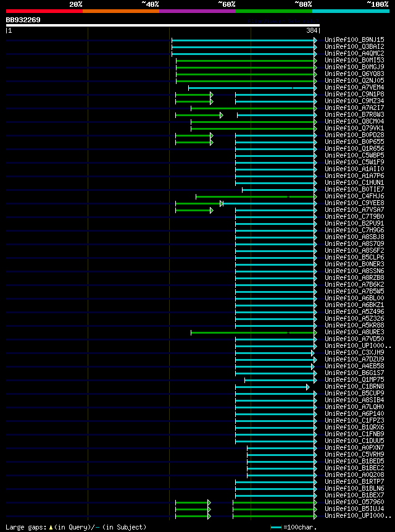Viewport: 395px width, 532px height.
Task: Click the green alignment bar for B0MGJ9
Action: 247,67
